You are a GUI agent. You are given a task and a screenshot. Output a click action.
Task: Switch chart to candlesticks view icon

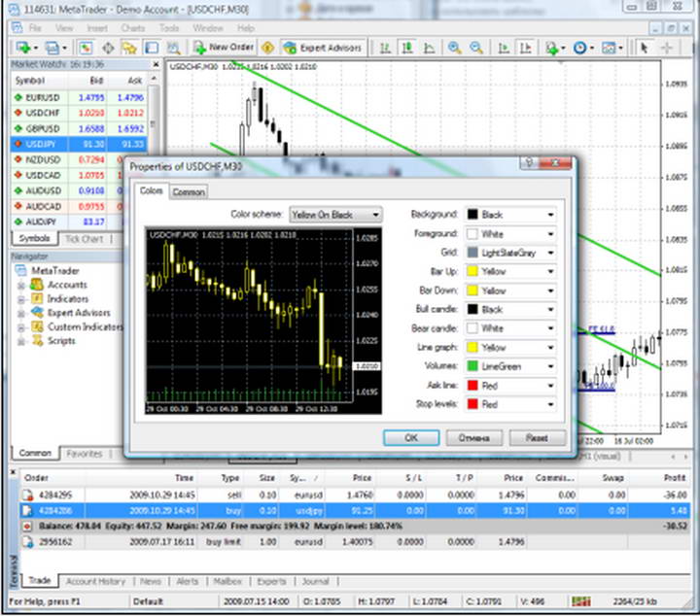[x=407, y=47]
